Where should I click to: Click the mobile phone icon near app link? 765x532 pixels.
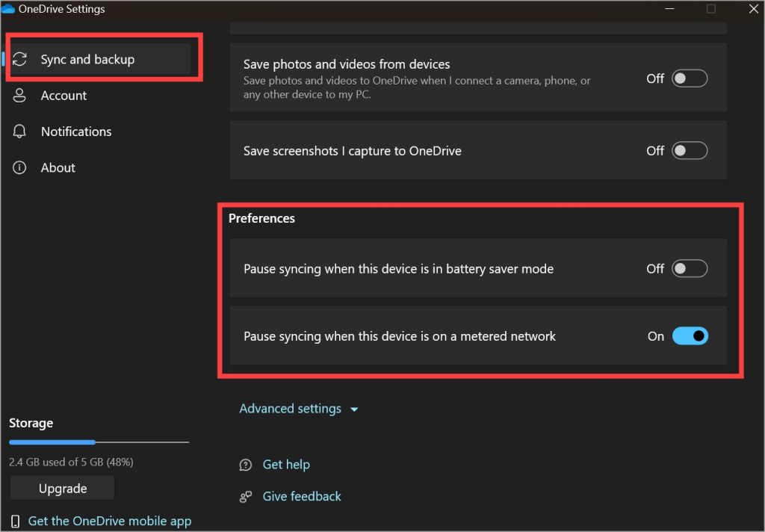coord(16,522)
